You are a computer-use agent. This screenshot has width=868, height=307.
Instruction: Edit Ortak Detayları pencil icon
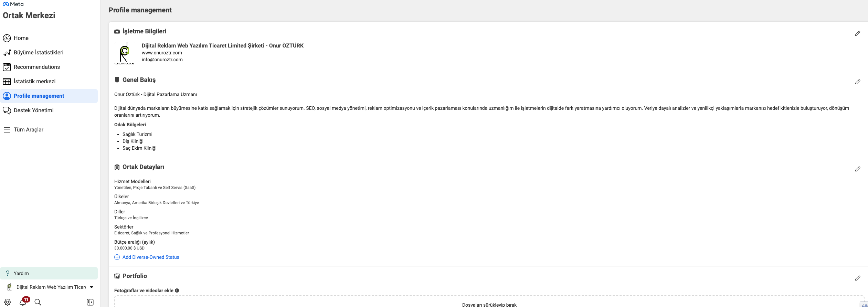857,169
